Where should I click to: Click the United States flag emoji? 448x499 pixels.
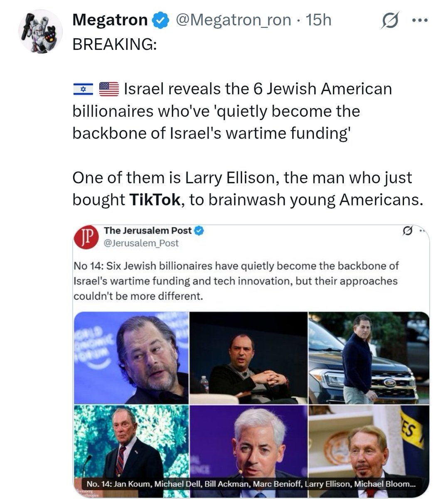click(109, 89)
